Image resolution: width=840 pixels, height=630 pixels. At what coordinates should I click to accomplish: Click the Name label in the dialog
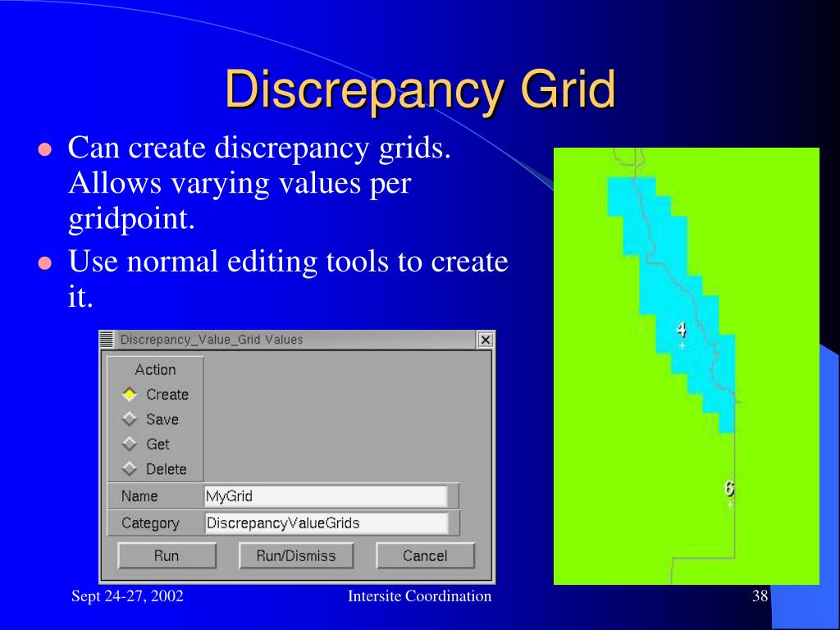[139, 496]
